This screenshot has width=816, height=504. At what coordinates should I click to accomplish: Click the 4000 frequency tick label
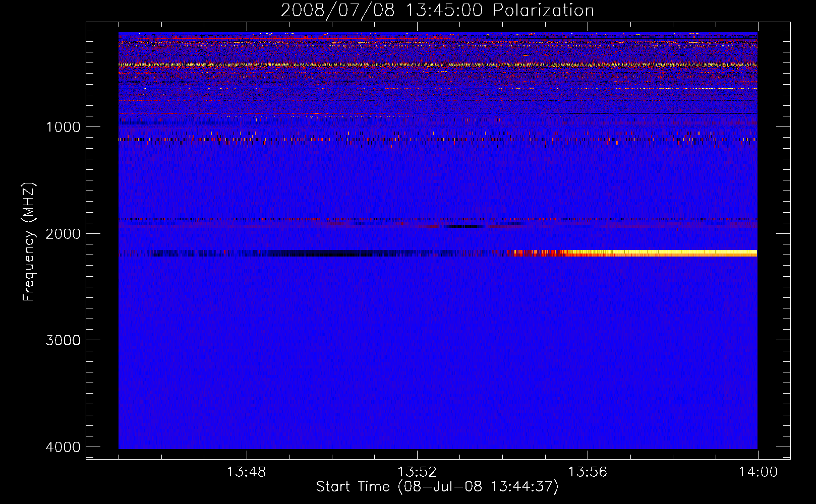63,447
